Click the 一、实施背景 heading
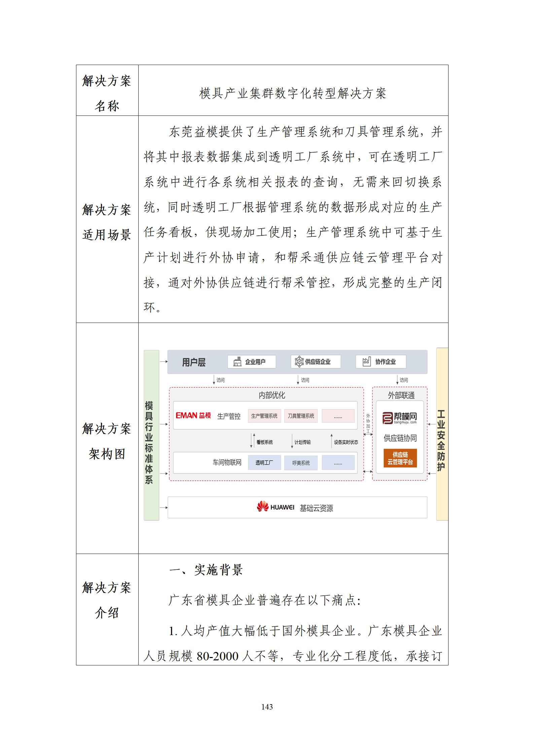The height and width of the screenshot is (756, 534). coord(206,570)
